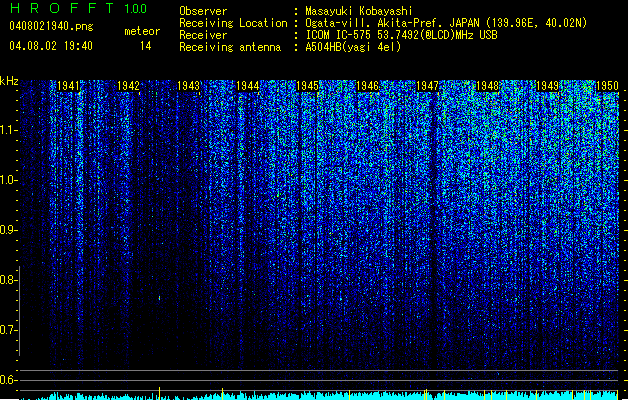Viewport: 629px width, 400px height.
Task: Click the Receiving antenna label
Action: point(230,47)
